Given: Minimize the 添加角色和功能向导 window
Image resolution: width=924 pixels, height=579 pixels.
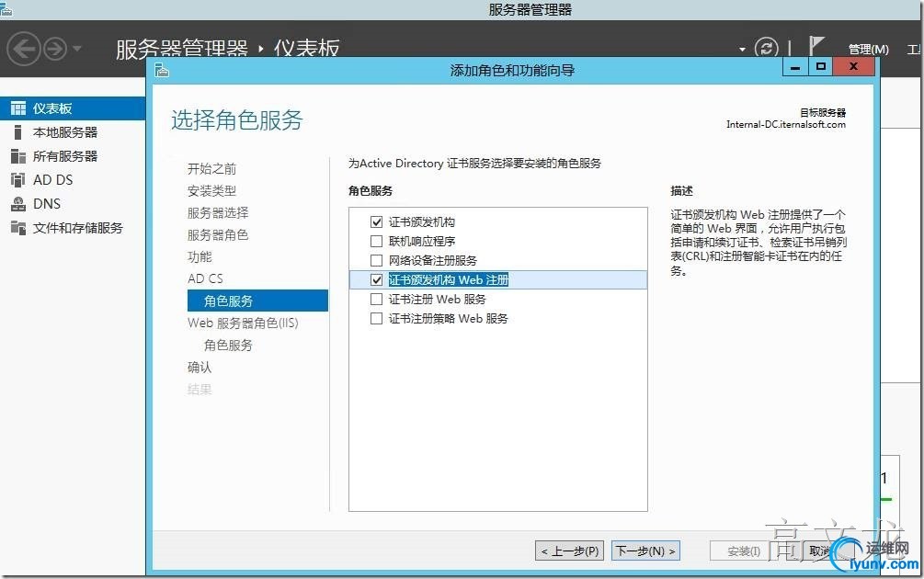Looking at the screenshot, I should tap(795, 67).
